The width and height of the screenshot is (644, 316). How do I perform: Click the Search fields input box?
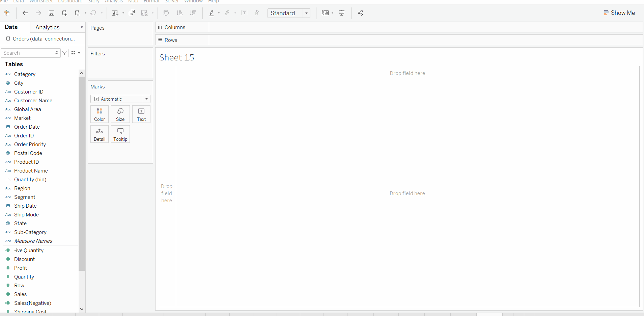pos(30,53)
